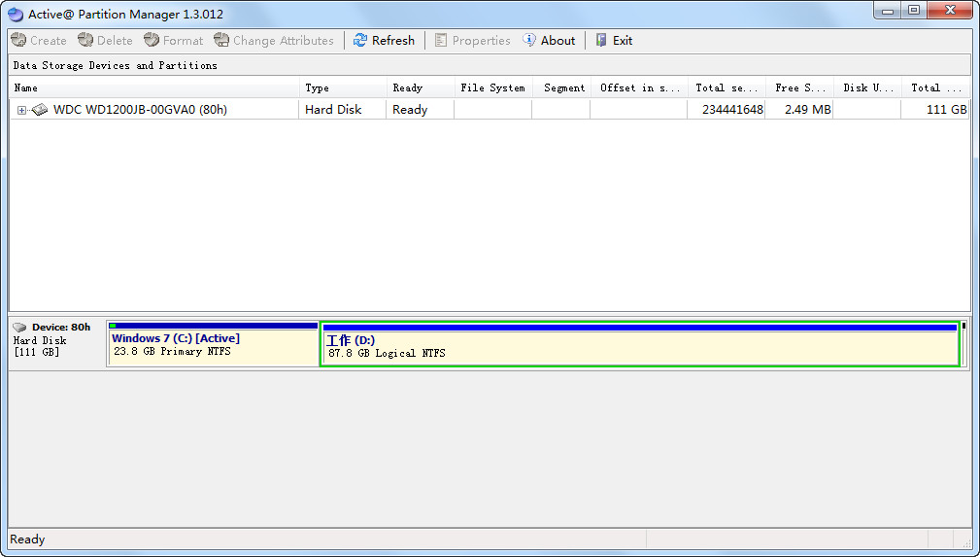Click the Refresh arrows icon
The height and width of the screenshot is (557, 980).
360,40
